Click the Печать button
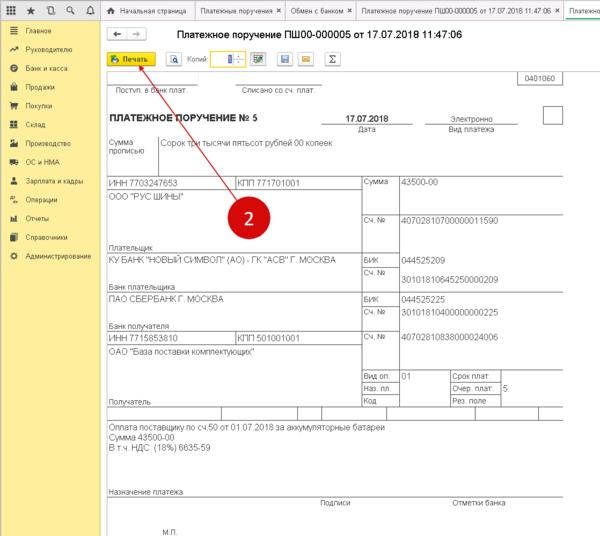600x536 pixels. pos(131,59)
